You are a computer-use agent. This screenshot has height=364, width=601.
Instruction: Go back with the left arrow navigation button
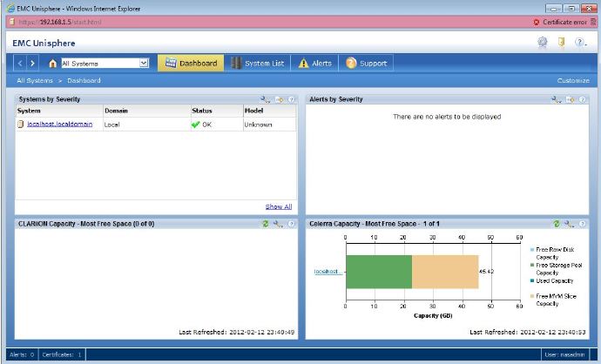[x=20, y=64]
